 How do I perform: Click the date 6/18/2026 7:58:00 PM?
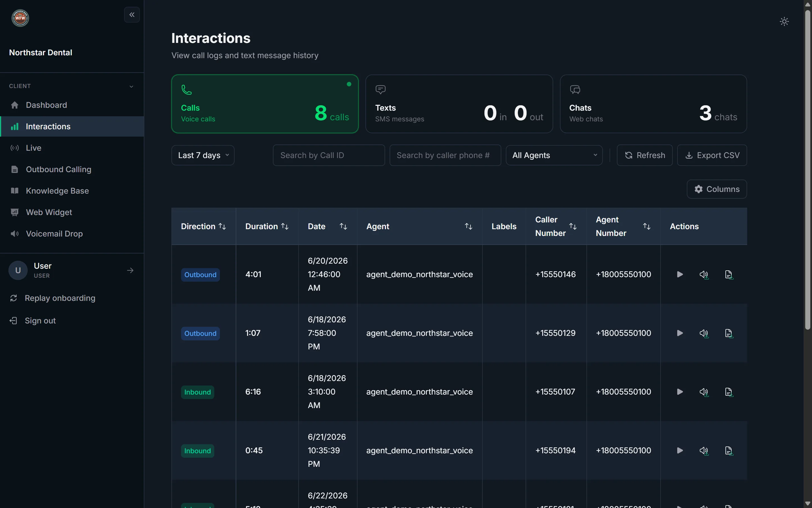coord(327,333)
